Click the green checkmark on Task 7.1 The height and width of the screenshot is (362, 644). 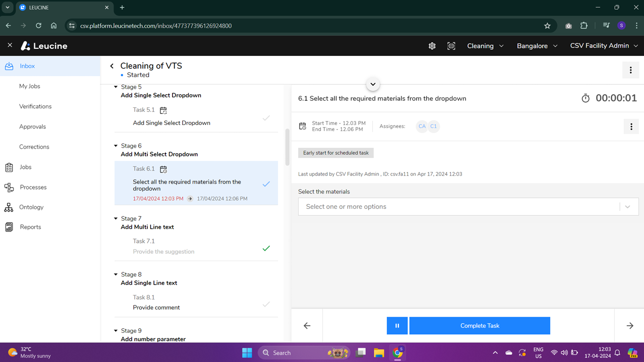tap(266, 249)
